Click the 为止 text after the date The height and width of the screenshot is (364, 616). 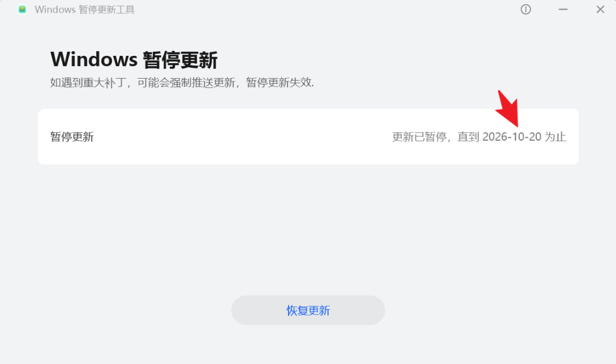pyautogui.click(x=555, y=137)
